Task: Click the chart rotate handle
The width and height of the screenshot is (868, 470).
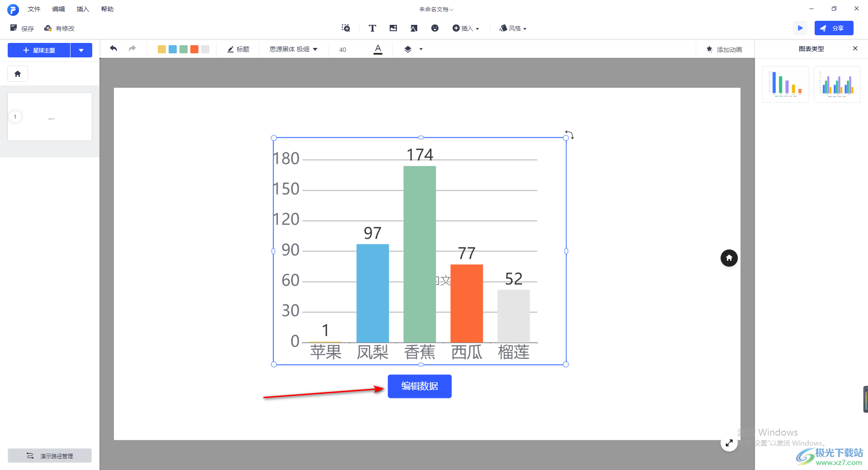Action: 569,135
